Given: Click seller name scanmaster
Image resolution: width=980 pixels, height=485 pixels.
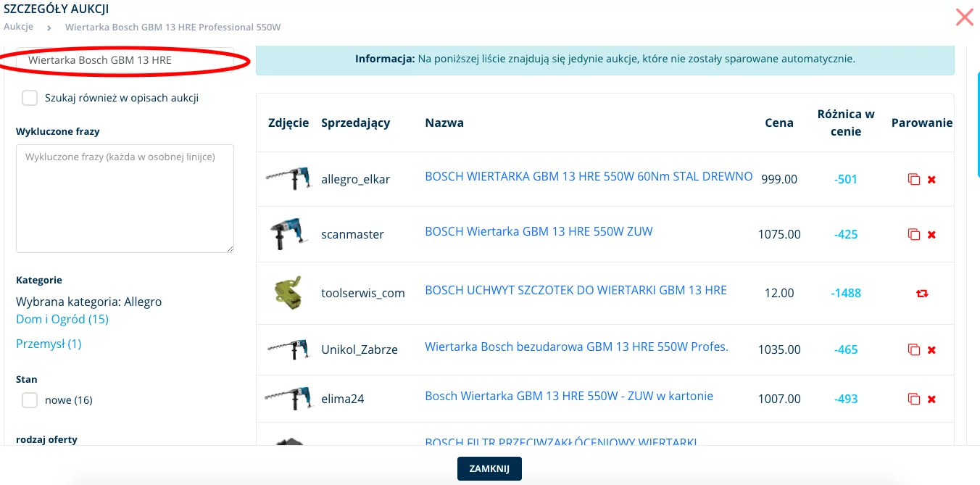Looking at the screenshot, I should pos(352,234).
